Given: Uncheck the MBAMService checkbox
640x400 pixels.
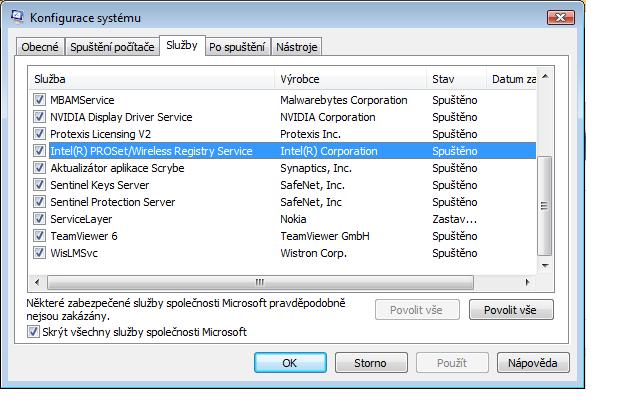Looking at the screenshot, I should [39, 100].
